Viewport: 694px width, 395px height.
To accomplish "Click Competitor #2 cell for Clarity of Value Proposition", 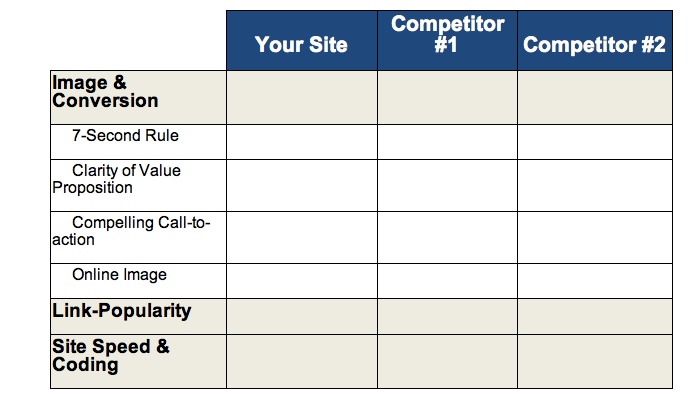I will coord(595,186).
